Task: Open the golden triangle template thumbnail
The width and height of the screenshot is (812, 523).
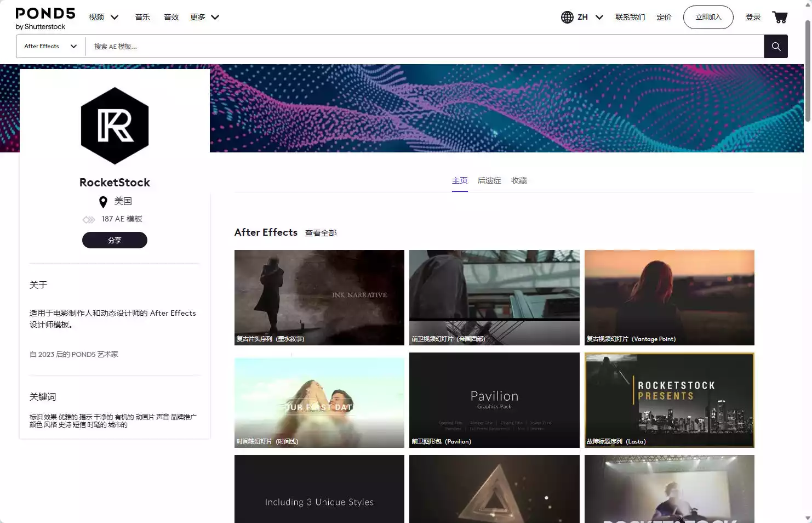Action: point(494,489)
